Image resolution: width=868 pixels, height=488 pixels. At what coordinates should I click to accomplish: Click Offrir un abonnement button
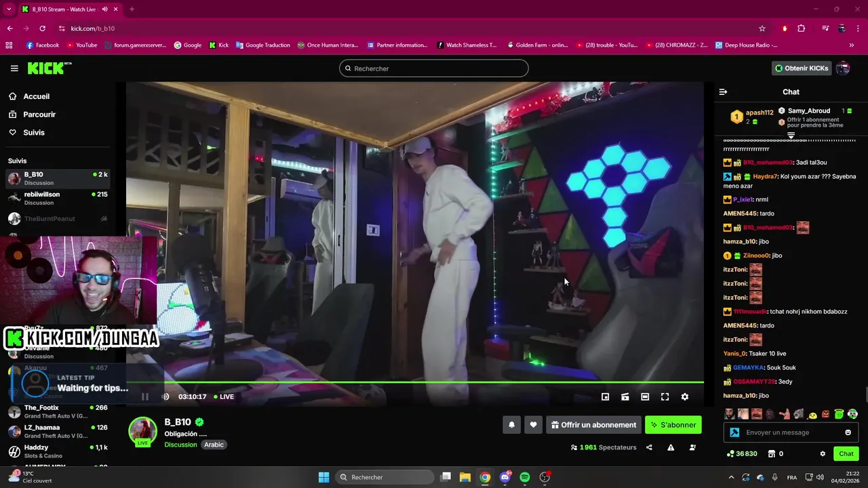coord(593,425)
